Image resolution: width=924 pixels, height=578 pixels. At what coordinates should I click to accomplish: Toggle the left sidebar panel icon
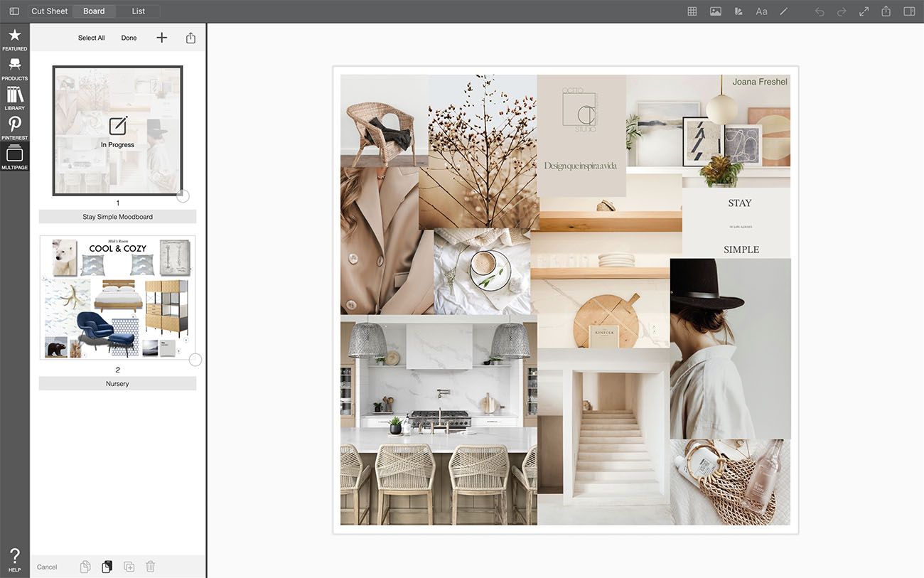coord(14,11)
